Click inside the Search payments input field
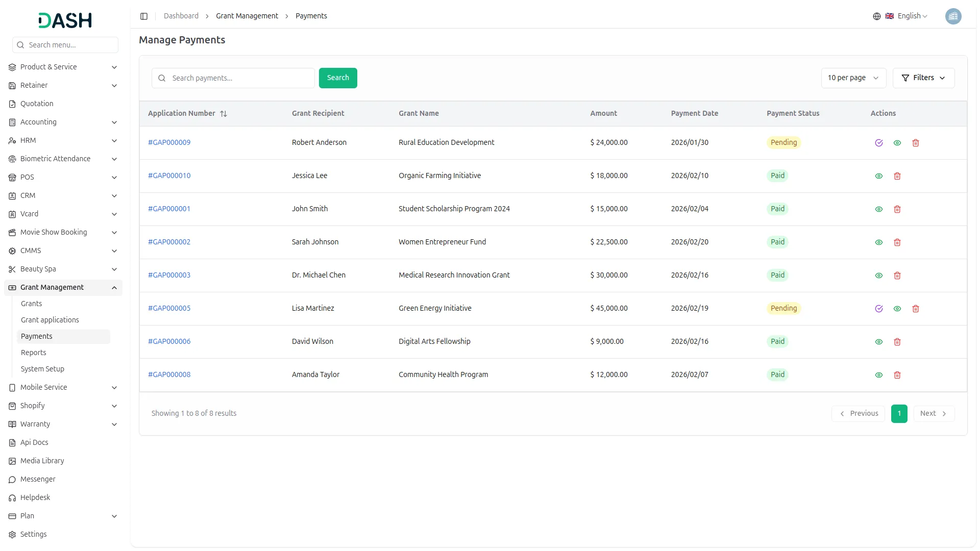The width and height of the screenshot is (980, 551). pos(235,78)
